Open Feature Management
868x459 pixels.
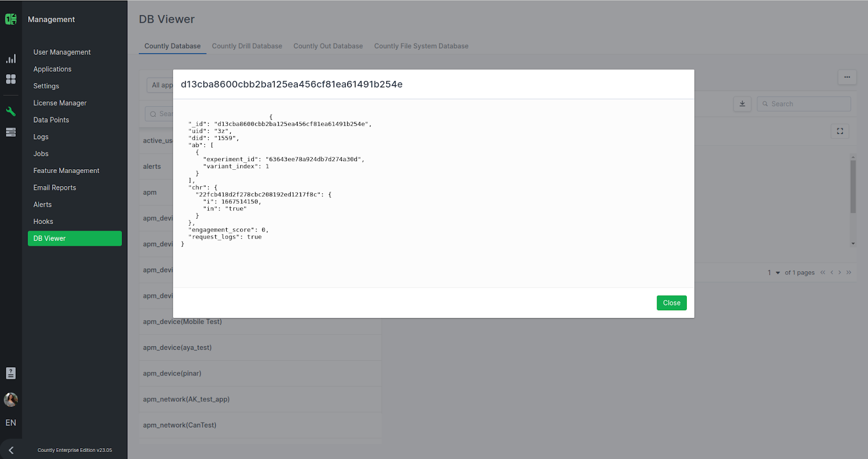pyautogui.click(x=66, y=170)
